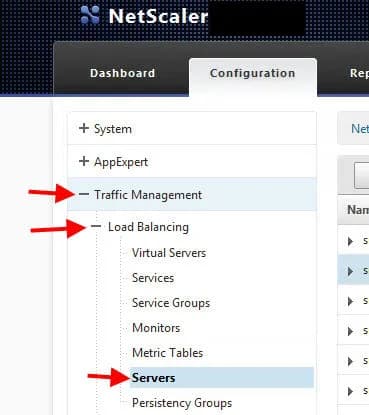This screenshot has width=369, height=415.
Task: Expand the System node plus icon
Action: tap(84, 128)
